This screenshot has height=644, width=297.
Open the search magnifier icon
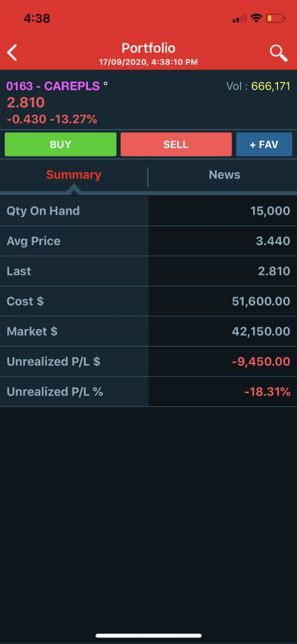tap(279, 53)
